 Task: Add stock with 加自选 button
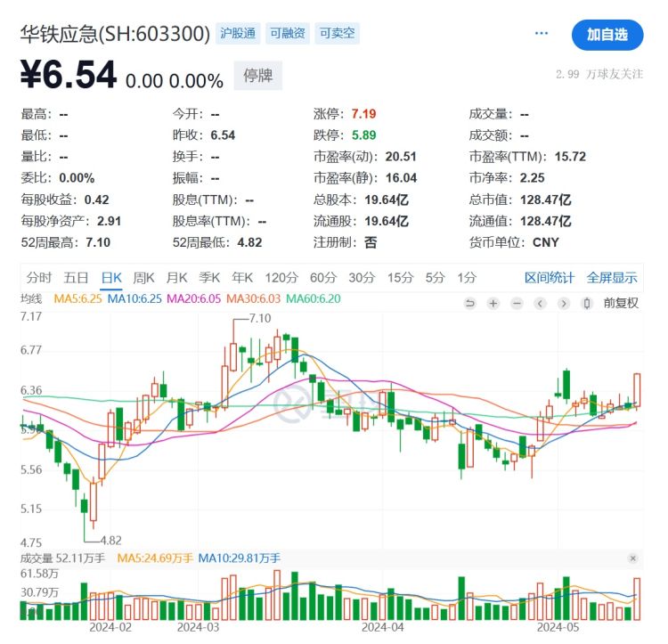point(607,35)
